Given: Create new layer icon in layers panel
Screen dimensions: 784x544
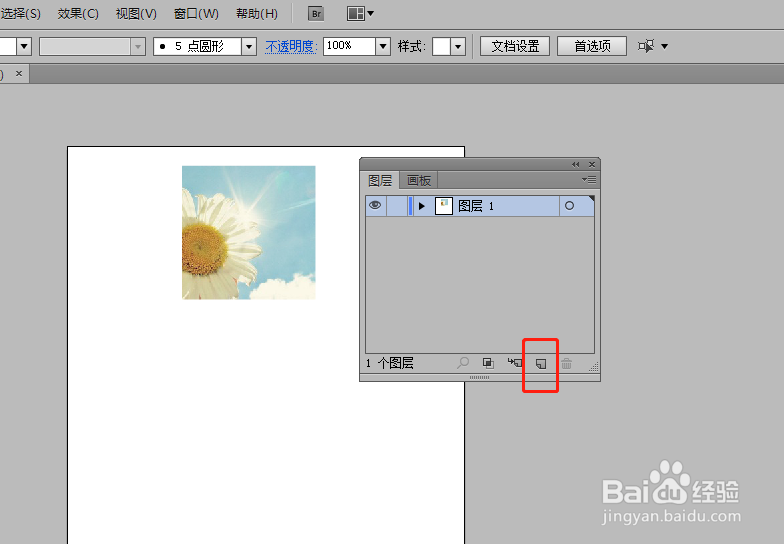Looking at the screenshot, I should click(540, 364).
